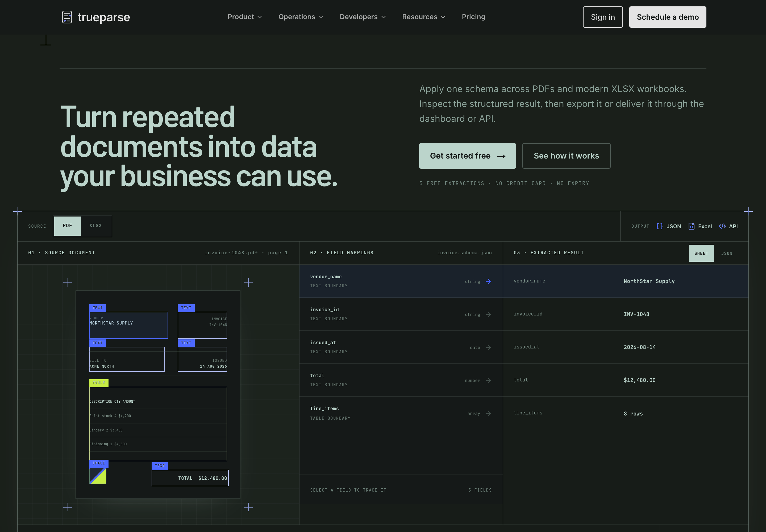Switch source to XLSX

click(96, 226)
